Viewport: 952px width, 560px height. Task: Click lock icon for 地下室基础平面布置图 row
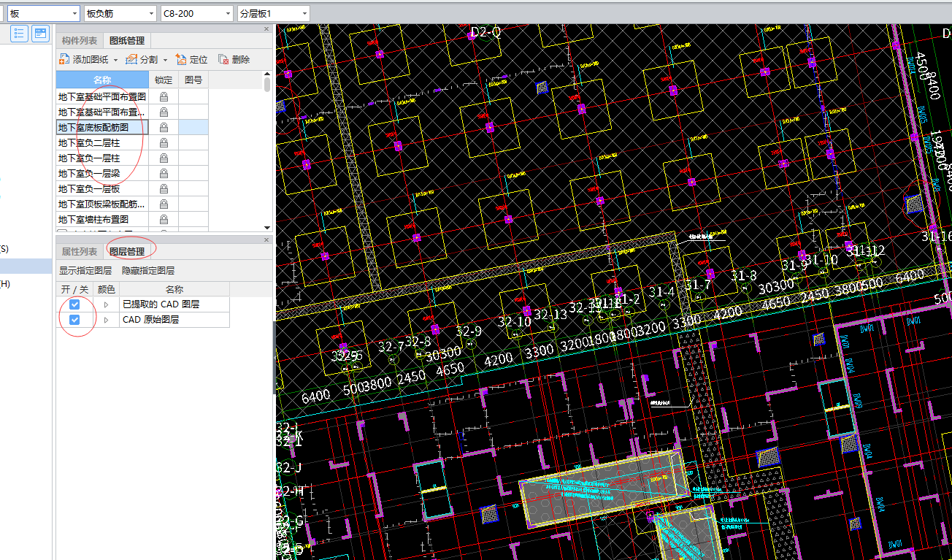pyautogui.click(x=164, y=96)
